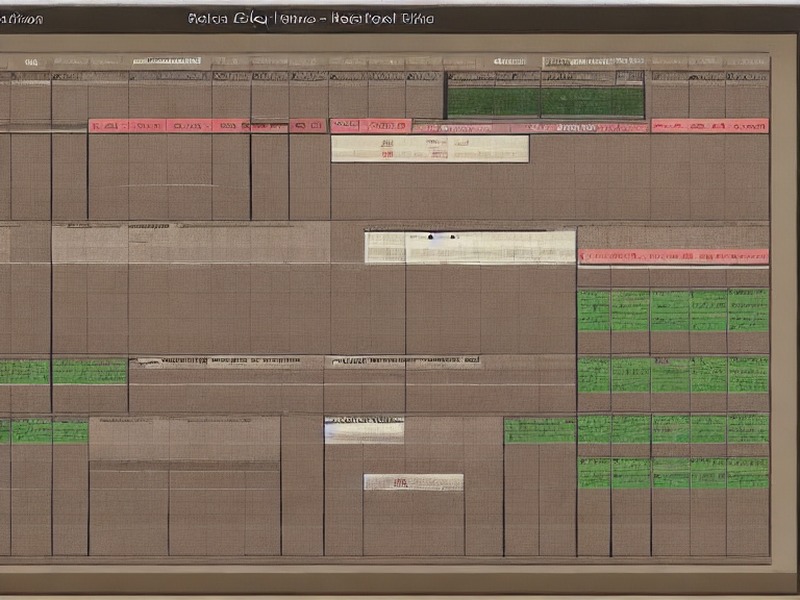Select the small label at far top left header
Viewport: 800px width, 600px height.
point(32,62)
